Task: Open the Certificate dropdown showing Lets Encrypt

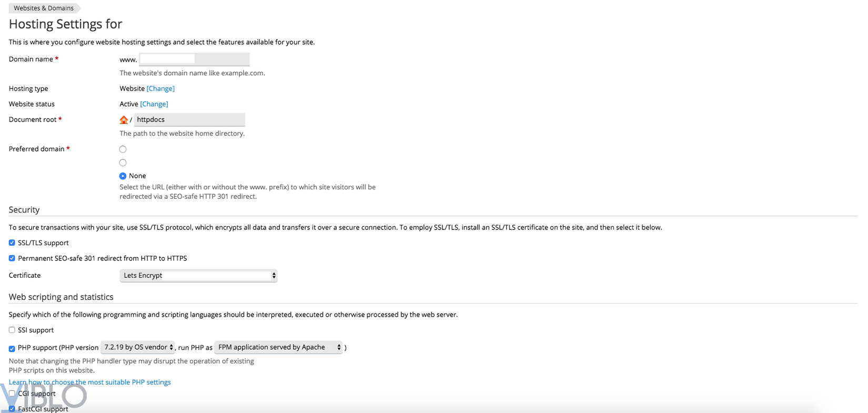Action: pos(198,276)
